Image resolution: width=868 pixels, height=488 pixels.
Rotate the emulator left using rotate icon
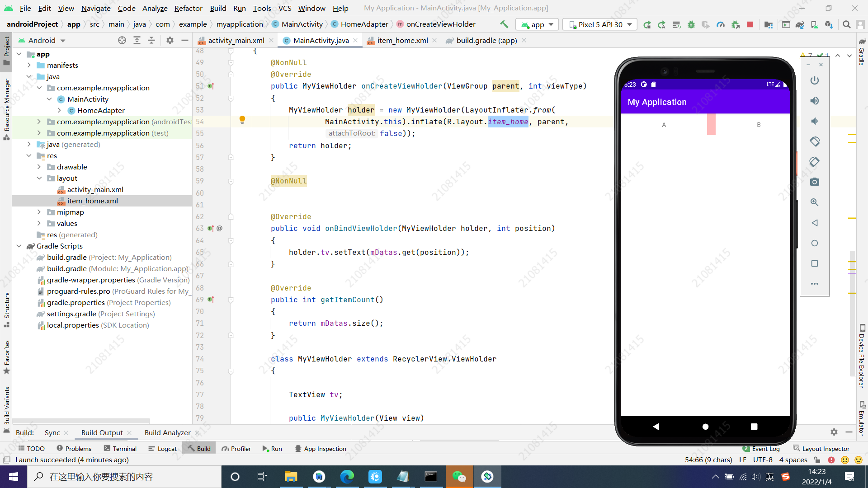click(815, 141)
